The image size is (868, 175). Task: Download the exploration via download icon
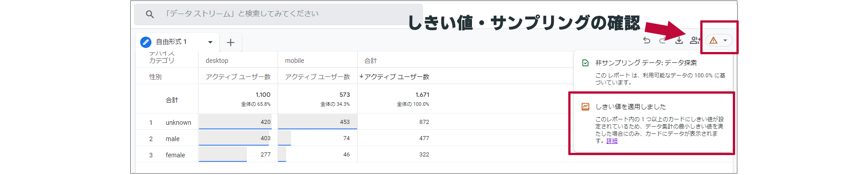(679, 40)
